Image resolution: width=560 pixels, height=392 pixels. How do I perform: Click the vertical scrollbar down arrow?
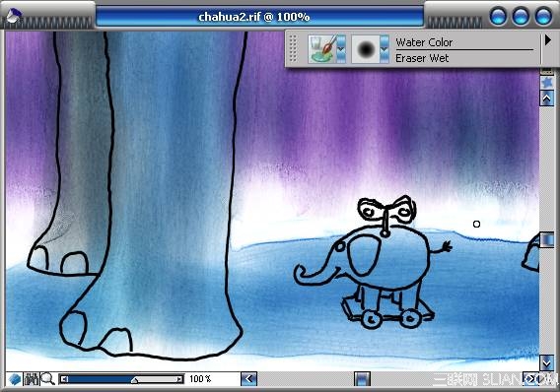point(547,363)
